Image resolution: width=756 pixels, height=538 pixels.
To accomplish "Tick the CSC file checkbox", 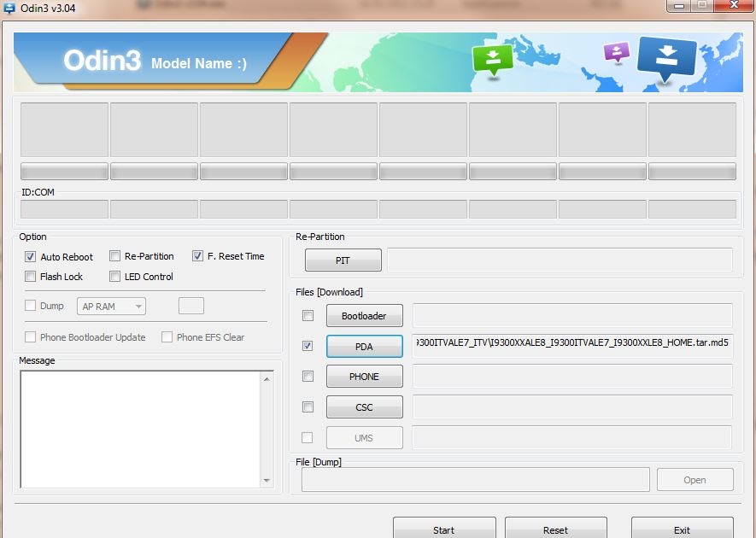I will (308, 406).
